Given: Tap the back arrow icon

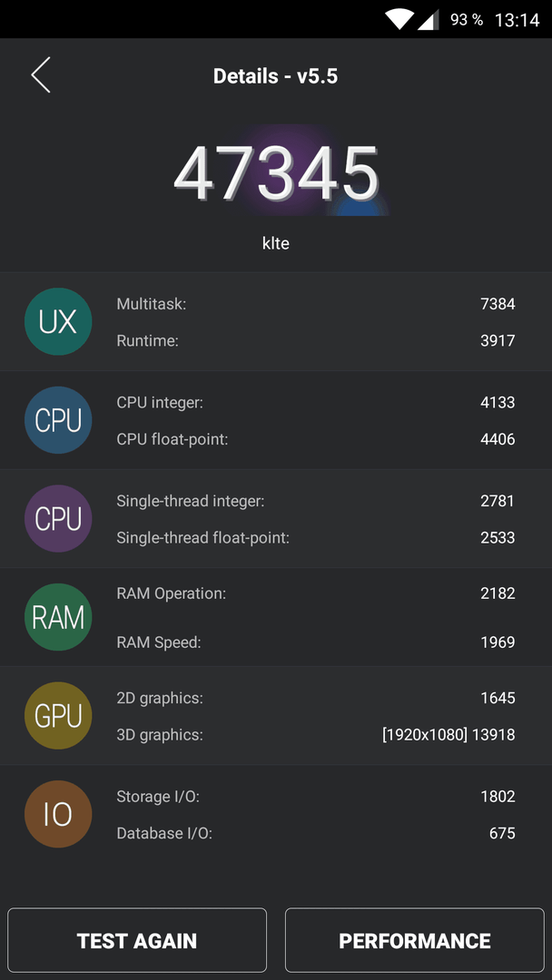Looking at the screenshot, I should click(41, 75).
